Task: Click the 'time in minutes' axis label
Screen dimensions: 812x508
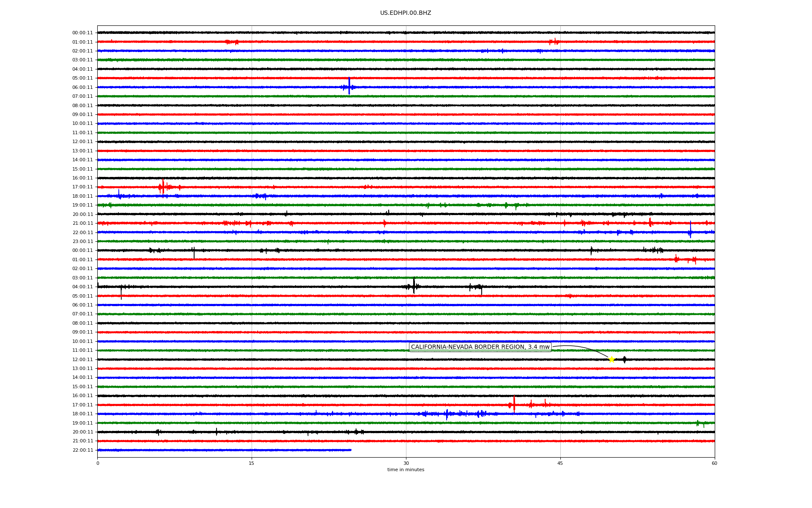Action: click(406, 469)
